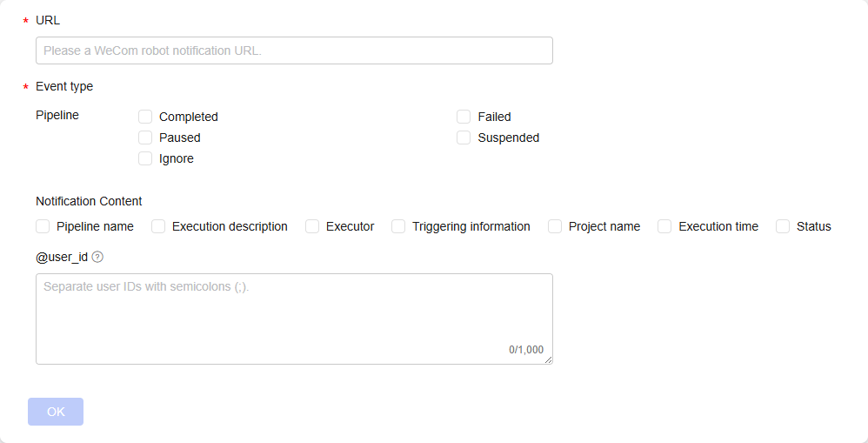Select the Triggering information checkbox
Image resolution: width=868 pixels, height=443 pixels.
(398, 226)
